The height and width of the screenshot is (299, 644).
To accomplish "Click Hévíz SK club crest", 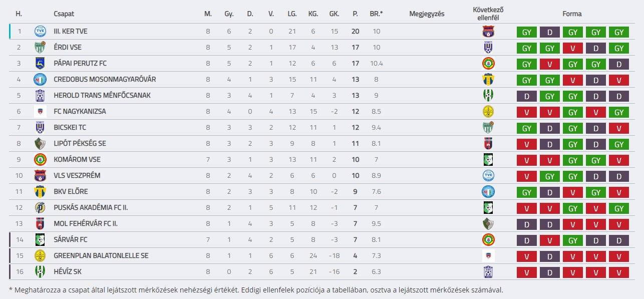I will (40, 271).
